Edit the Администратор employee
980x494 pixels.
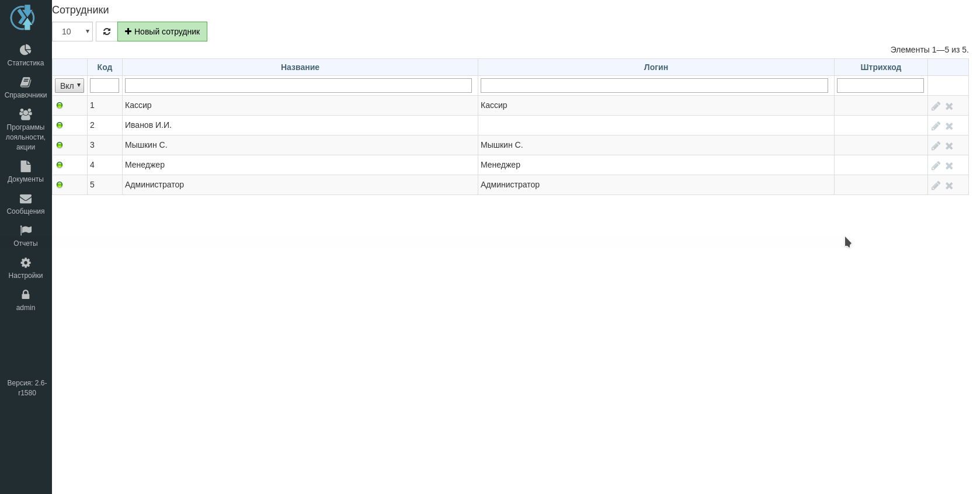(x=936, y=185)
